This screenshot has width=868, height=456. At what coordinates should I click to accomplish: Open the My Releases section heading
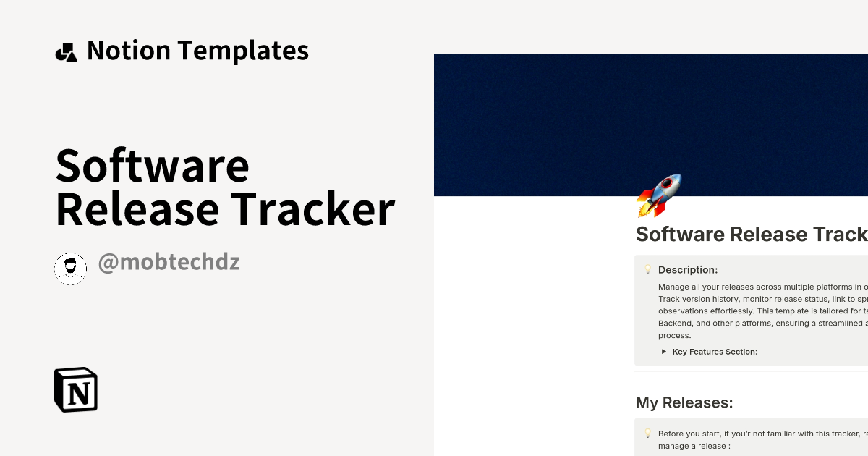(684, 402)
